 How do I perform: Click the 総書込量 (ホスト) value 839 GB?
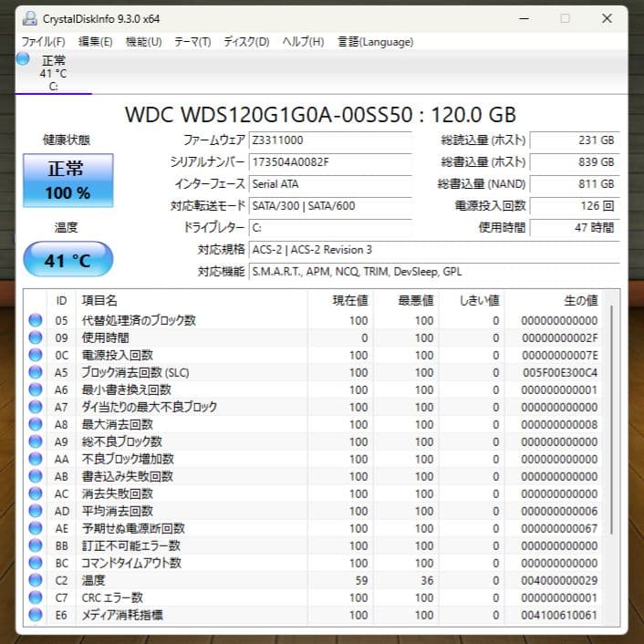point(575,162)
